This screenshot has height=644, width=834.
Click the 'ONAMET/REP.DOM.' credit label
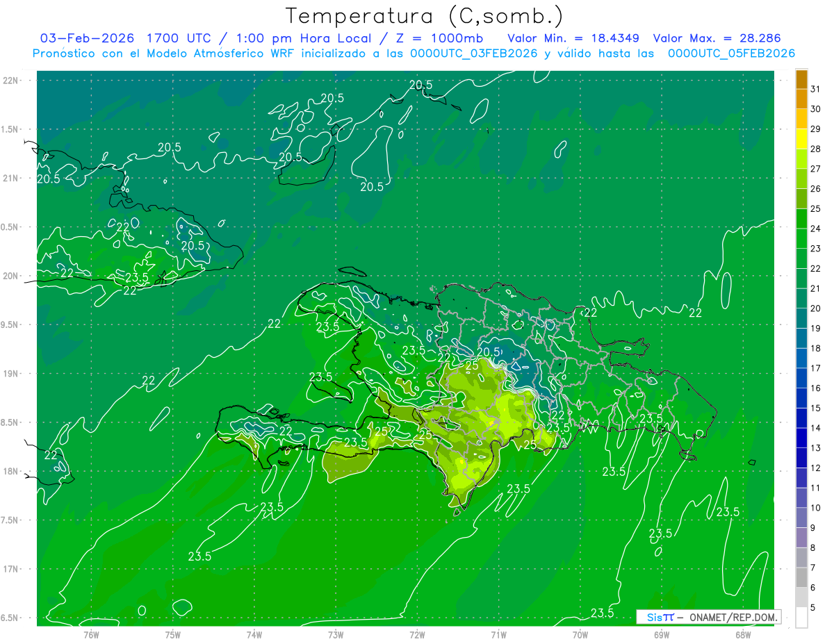[x=735, y=617]
